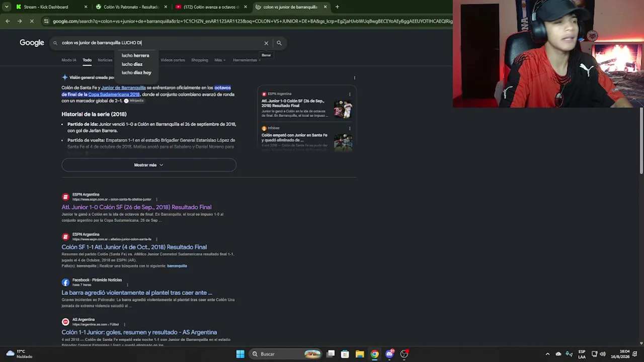
Task: Switch to the Stream - Kick Dashboard tab
Action: tap(46, 7)
